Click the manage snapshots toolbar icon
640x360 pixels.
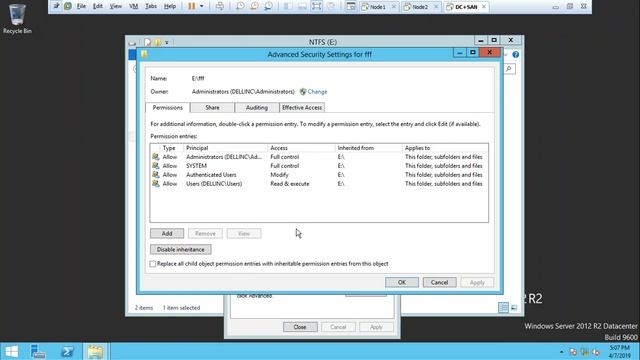268,6
